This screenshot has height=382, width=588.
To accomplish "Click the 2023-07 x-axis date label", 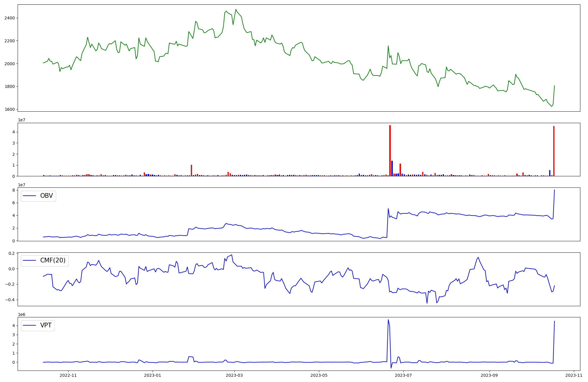I will point(403,375).
